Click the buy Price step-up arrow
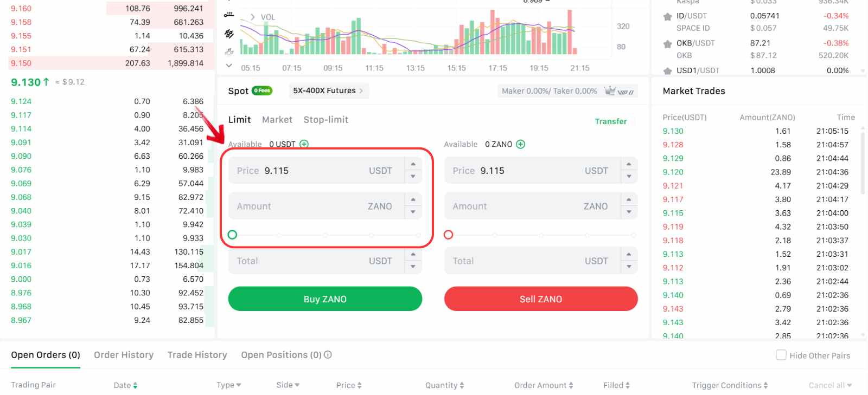 pos(413,164)
